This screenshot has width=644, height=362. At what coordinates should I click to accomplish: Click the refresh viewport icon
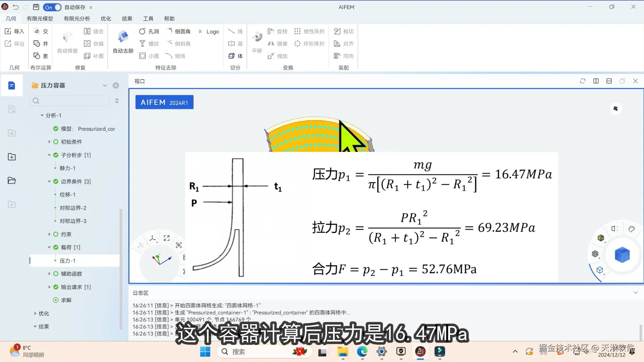click(x=583, y=81)
